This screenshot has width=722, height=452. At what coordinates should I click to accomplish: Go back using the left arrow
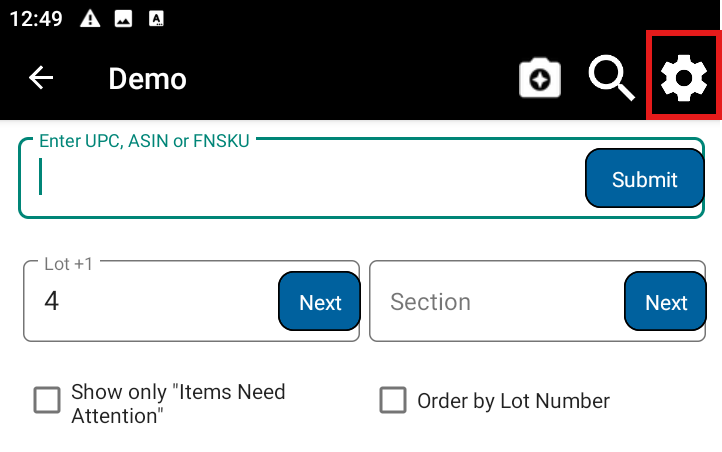point(41,78)
